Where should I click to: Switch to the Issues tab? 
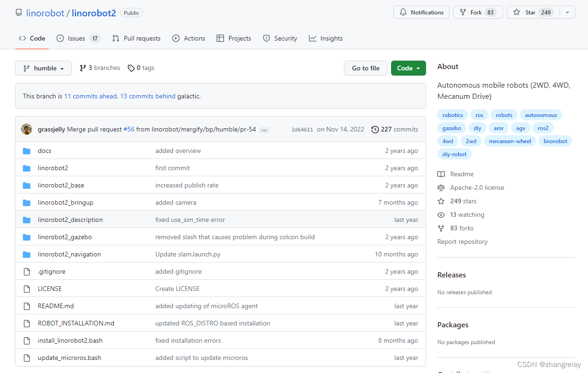[78, 38]
